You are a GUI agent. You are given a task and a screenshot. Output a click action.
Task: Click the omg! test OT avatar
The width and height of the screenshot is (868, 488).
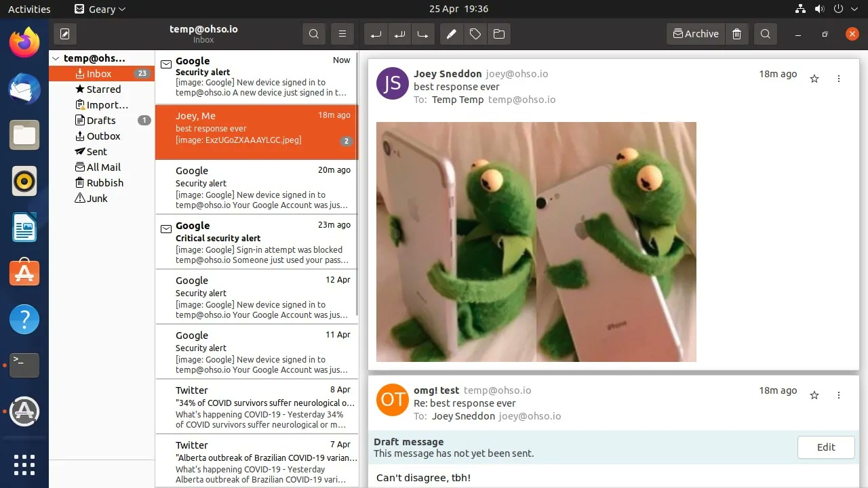[x=393, y=400]
